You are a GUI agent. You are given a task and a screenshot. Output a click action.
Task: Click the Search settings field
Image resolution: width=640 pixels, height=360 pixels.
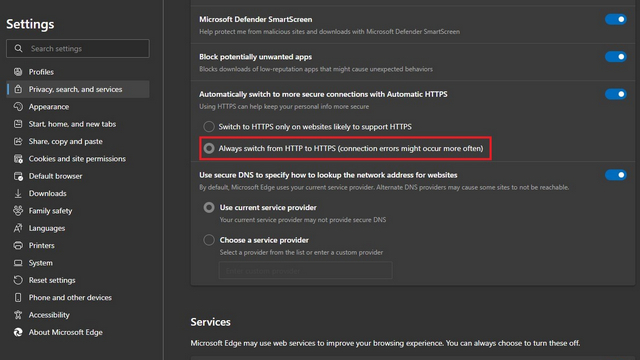click(x=78, y=49)
